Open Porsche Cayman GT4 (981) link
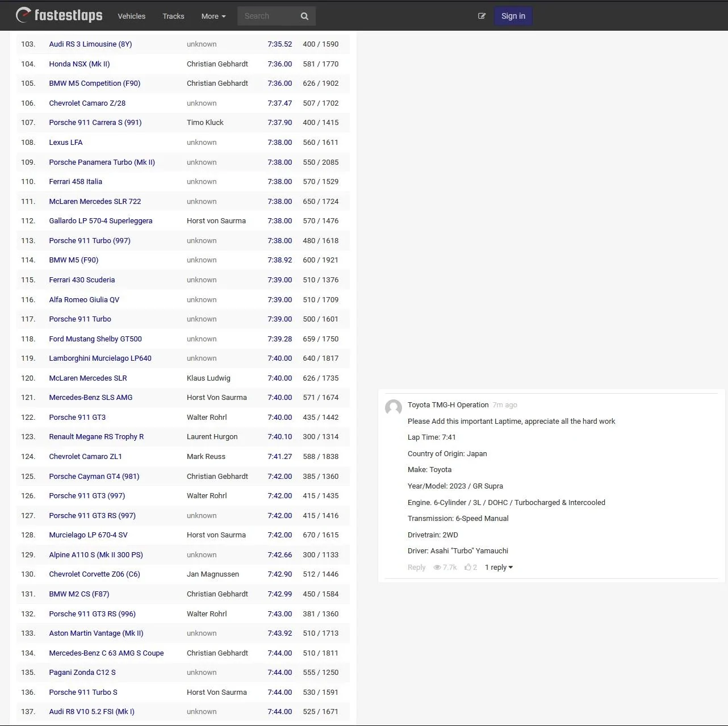 coord(94,477)
